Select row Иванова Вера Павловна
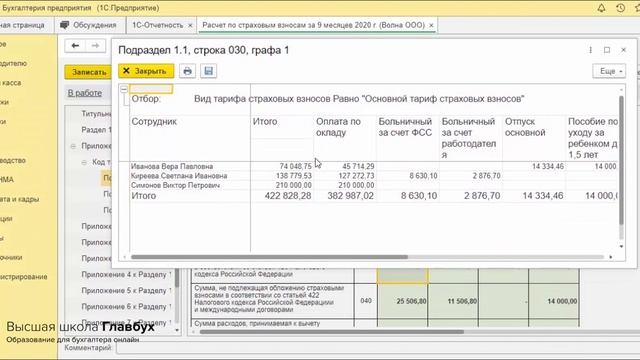640x360 pixels. 172,167
